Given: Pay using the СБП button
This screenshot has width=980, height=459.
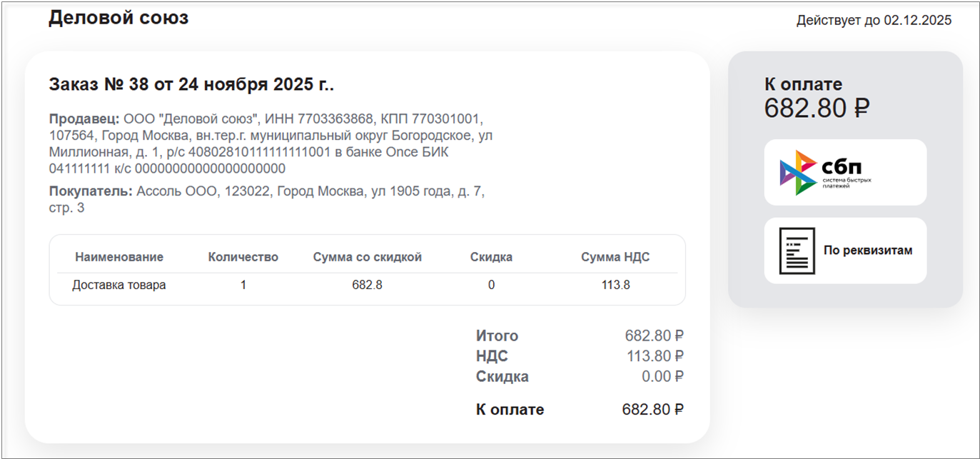Looking at the screenshot, I should 845,172.
